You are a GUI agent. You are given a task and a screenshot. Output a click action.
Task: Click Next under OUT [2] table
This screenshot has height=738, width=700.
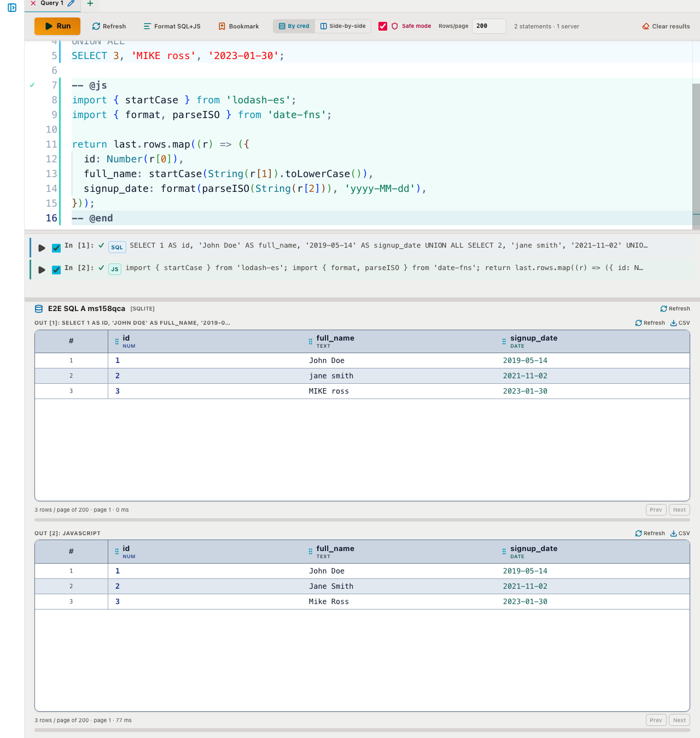[679, 721]
